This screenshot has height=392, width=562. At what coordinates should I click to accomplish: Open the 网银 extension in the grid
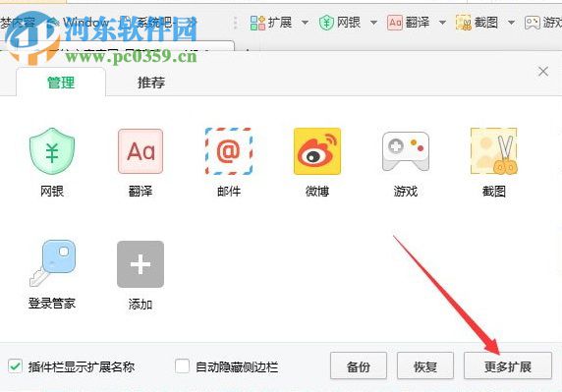[52, 151]
